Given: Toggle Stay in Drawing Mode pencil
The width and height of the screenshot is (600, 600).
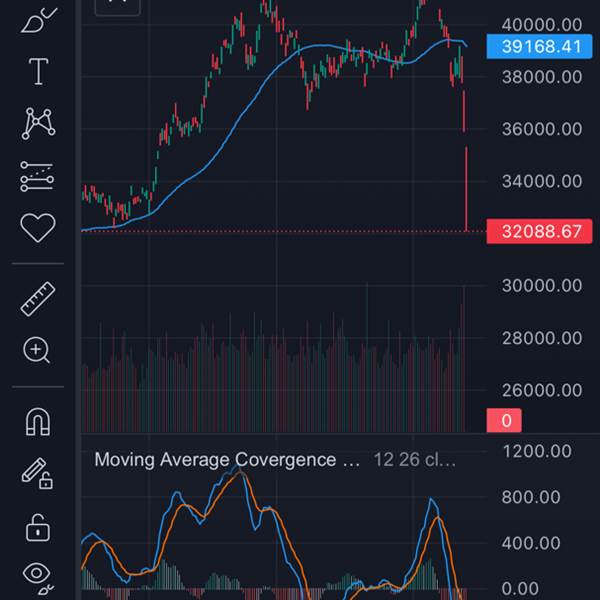Looking at the screenshot, I should 37,473.
